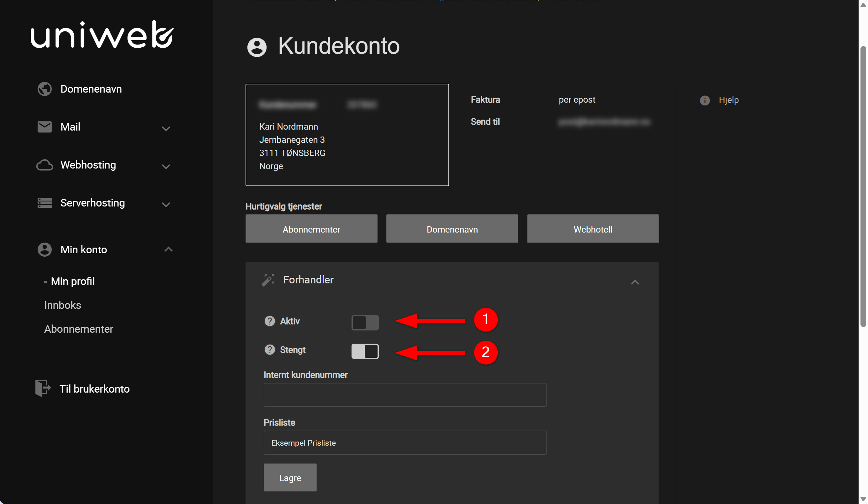868x504 pixels.
Task: Click the Hjelp info icon
Action: [x=704, y=100]
